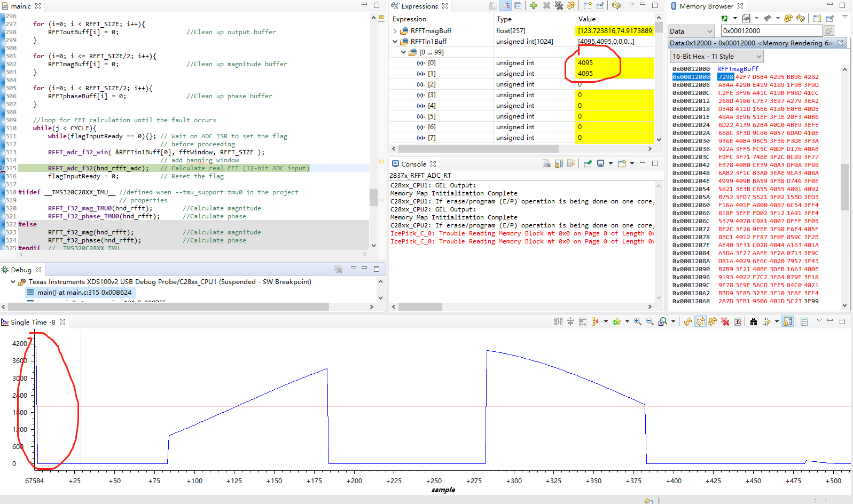Image resolution: width=853 pixels, height=504 pixels.
Task: Click the Value column header in Expressions
Action: click(x=586, y=19)
